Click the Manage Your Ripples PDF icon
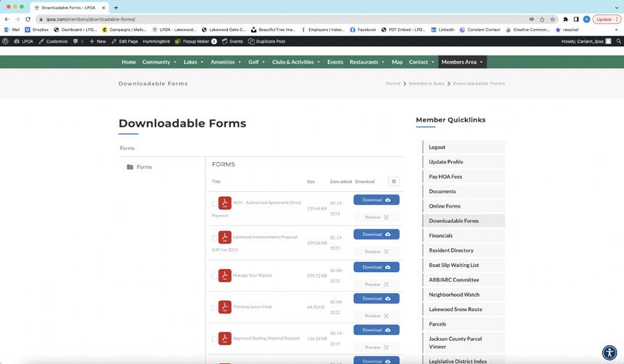The image size is (624, 364). 225,275
